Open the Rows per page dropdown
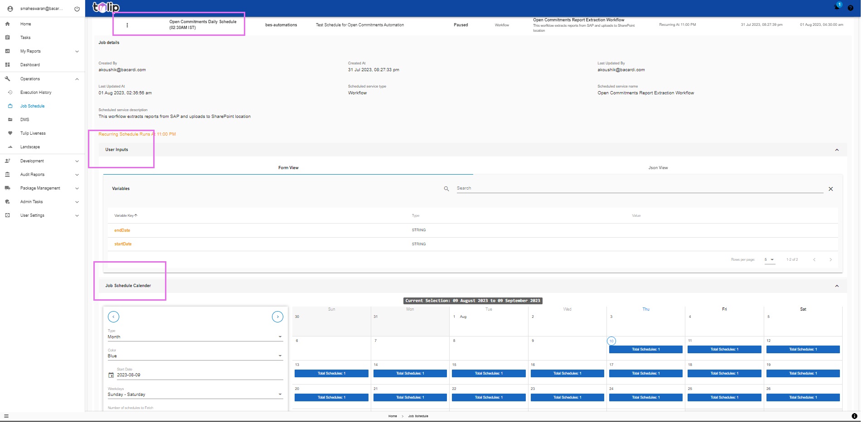 click(770, 260)
